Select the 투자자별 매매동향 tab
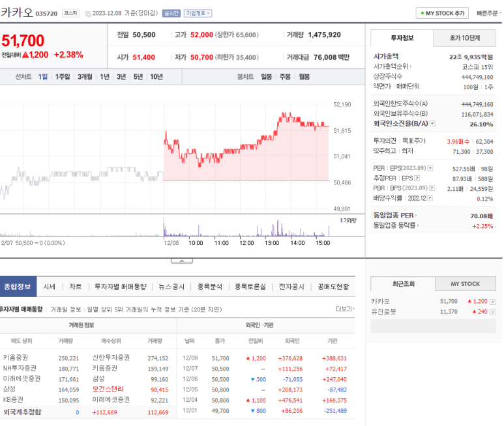The height and width of the screenshot is (426, 504). [x=121, y=287]
